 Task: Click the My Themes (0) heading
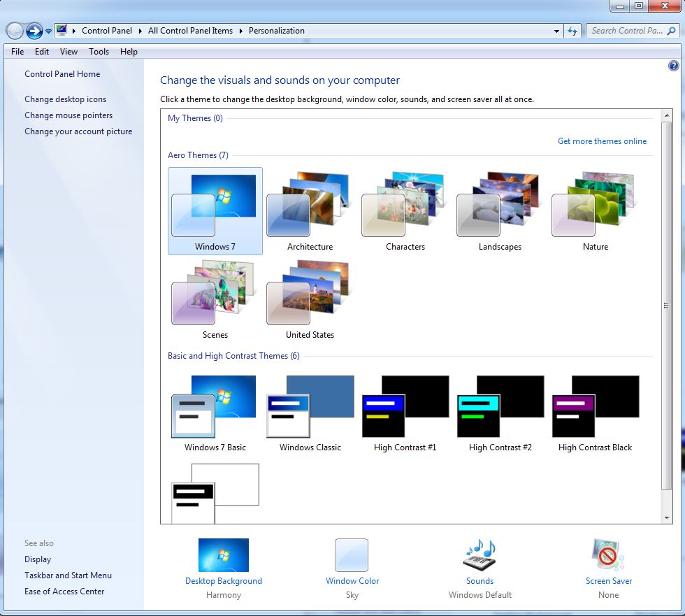[x=195, y=118]
